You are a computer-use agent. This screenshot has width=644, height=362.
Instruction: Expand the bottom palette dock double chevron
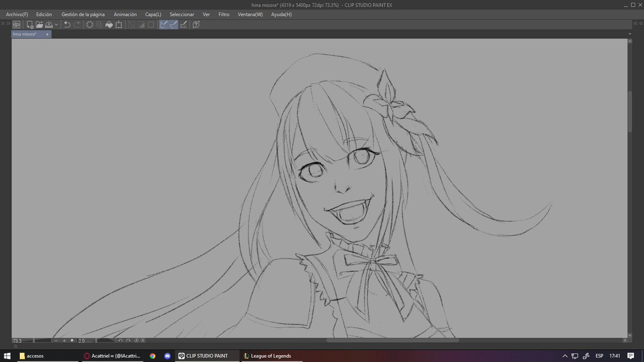15,346
